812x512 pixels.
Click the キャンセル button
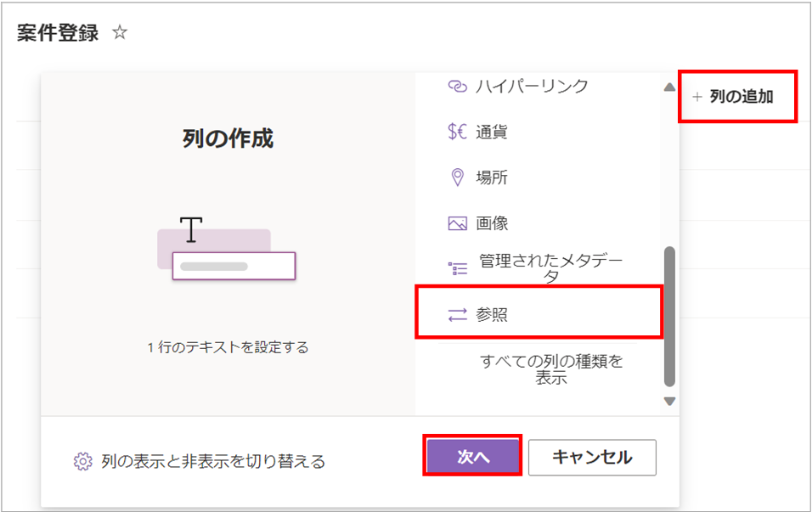pyautogui.click(x=592, y=457)
